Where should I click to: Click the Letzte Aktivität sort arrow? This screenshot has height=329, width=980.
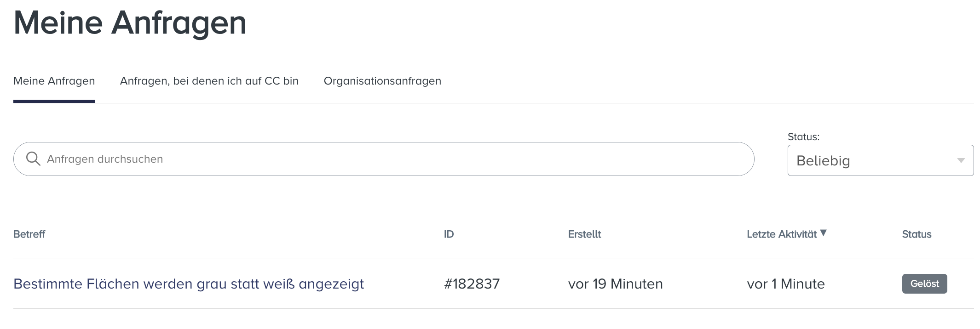pos(824,233)
